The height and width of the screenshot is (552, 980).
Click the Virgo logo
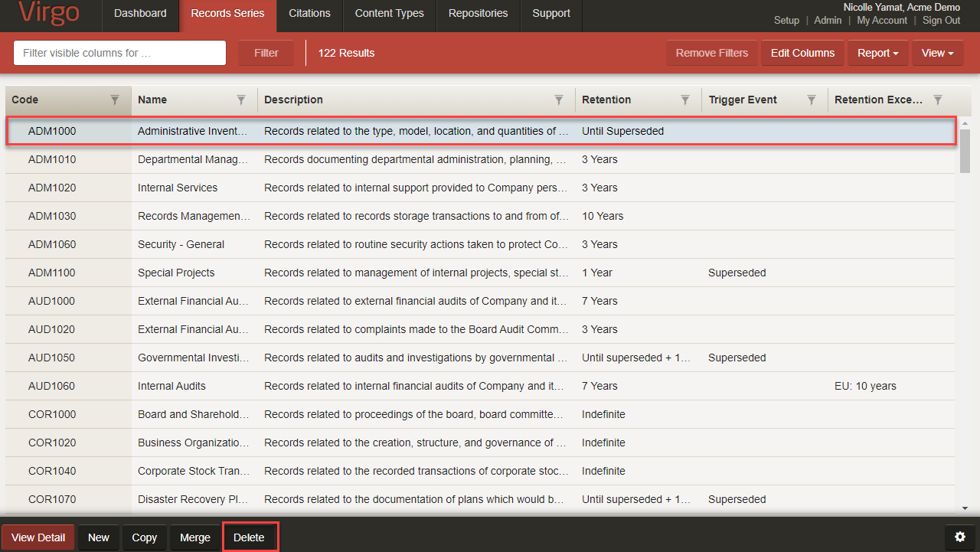click(49, 14)
